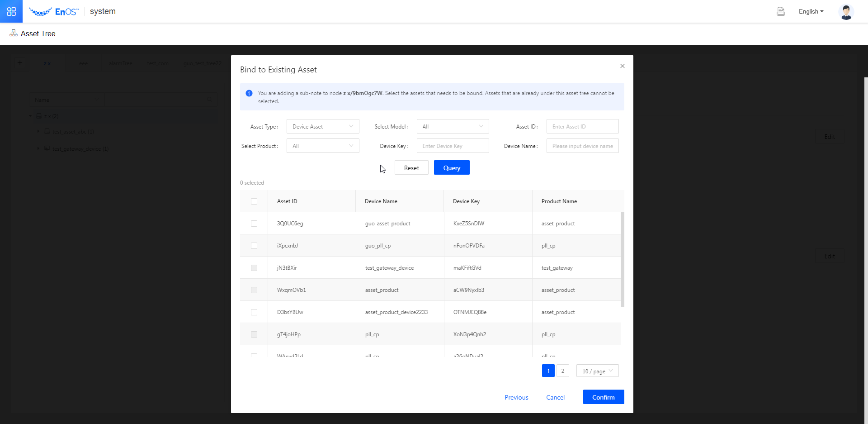Change the 10 / page size selector
This screenshot has height=424, width=868.
click(597, 371)
